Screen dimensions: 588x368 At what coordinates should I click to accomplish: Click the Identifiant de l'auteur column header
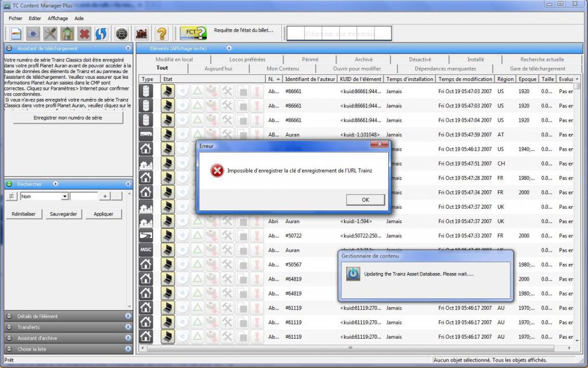(x=310, y=79)
